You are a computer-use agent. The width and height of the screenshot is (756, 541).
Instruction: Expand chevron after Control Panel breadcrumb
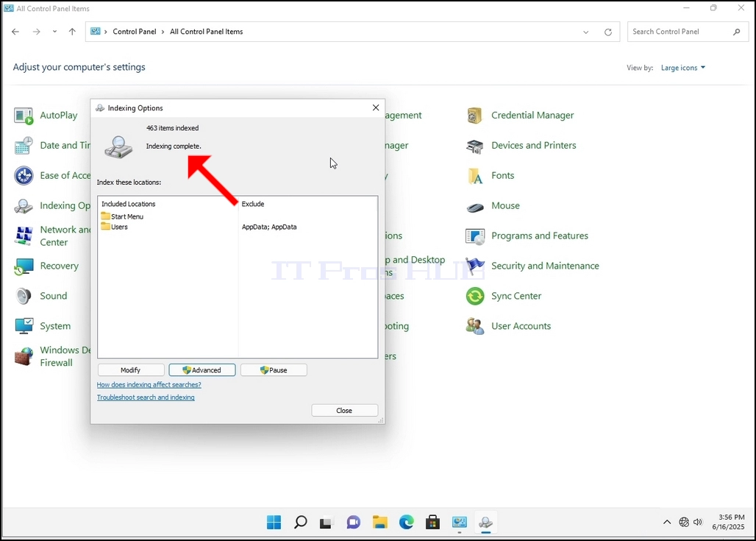pos(163,32)
